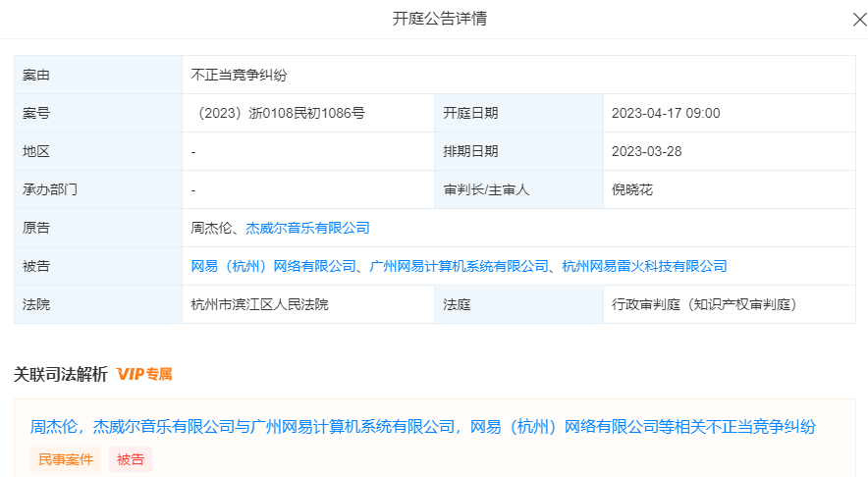The height and width of the screenshot is (477, 868).
Task: Select cause text 不正当竞争纠纷
Action: point(240,76)
